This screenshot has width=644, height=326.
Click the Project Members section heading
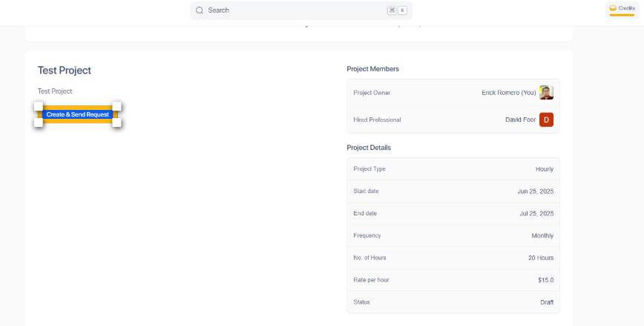(x=372, y=69)
